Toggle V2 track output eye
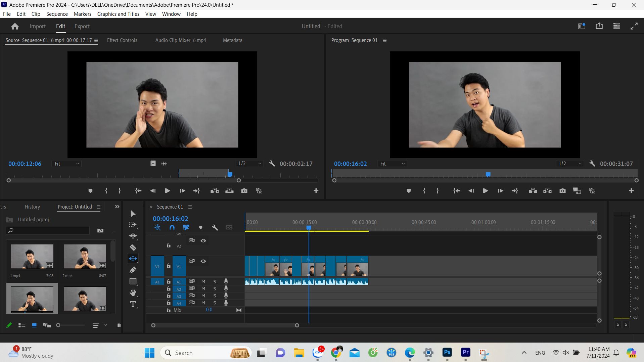Image resolution: width=644 pixels, height=362 pixels. pyautogui.click(x=203, y=240)
